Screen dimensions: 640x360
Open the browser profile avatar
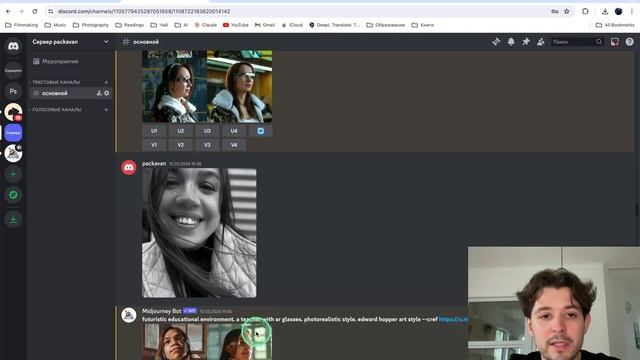(x=618, y=11)
